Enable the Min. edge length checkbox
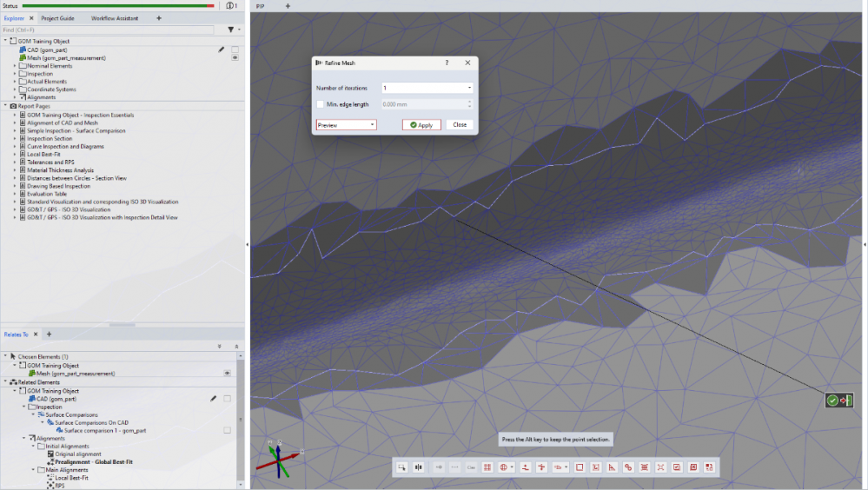Viewport: 868px width, 490px height. coord(321,104)
